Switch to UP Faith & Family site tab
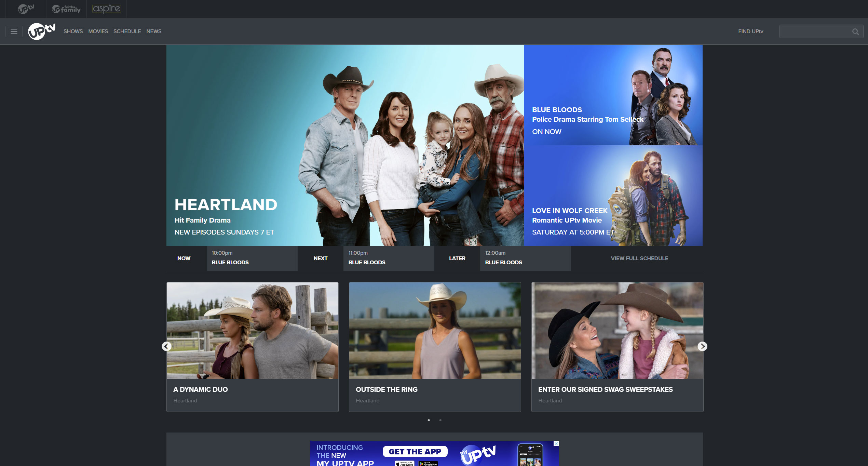 tap(66, 9)
